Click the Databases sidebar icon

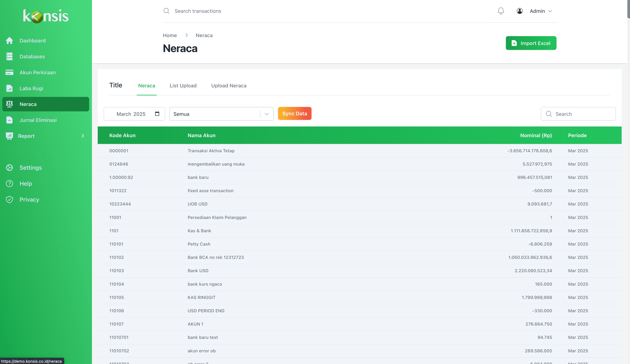pos(10,56)
